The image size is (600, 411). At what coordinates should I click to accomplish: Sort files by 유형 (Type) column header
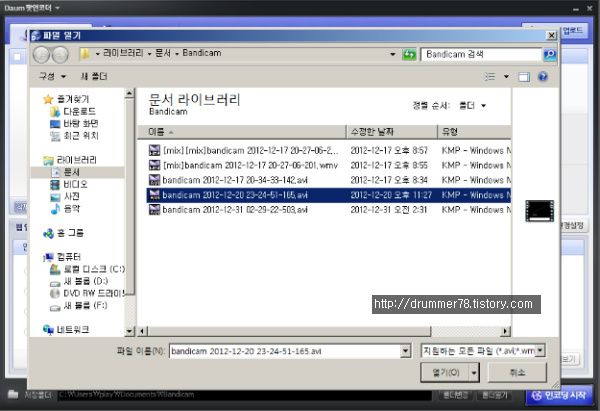[474, 132]
